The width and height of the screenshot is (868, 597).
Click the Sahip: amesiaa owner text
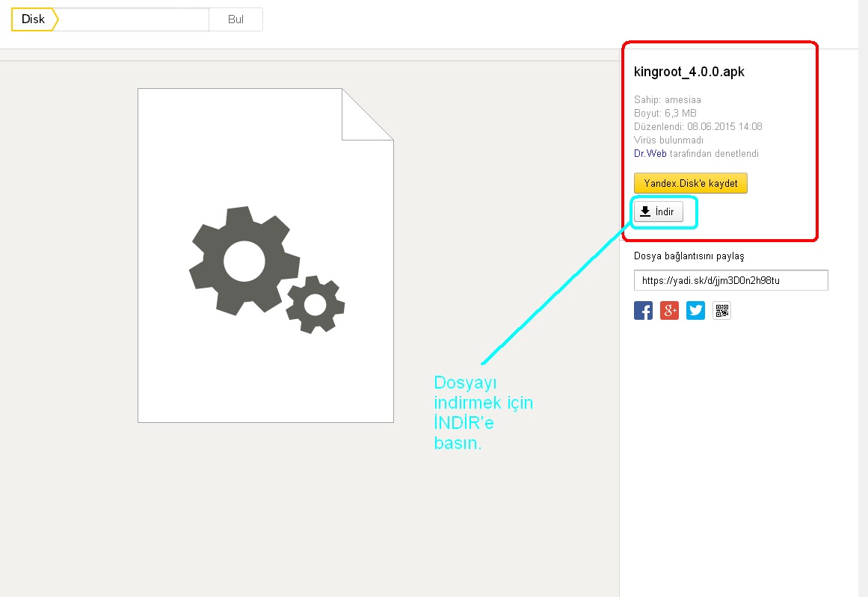pos(668,99)
